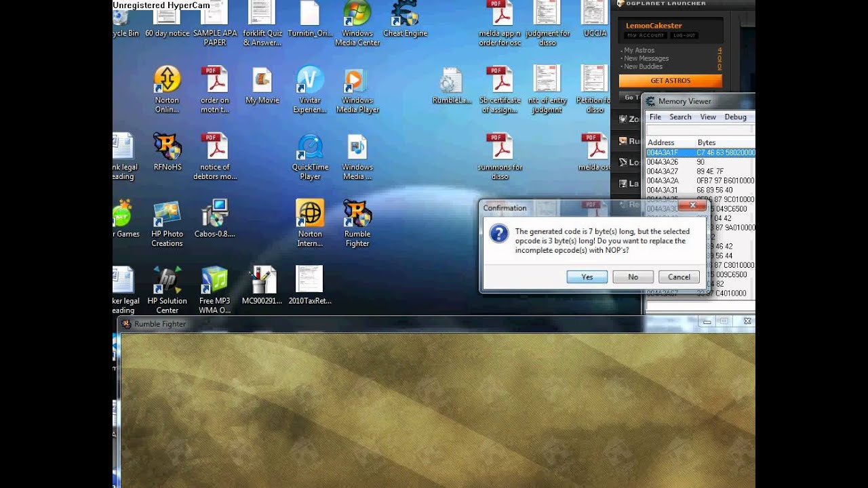Open the QuickTime Player desktop icon
This screenshot has height=488, width=868.
click(310, 157)
